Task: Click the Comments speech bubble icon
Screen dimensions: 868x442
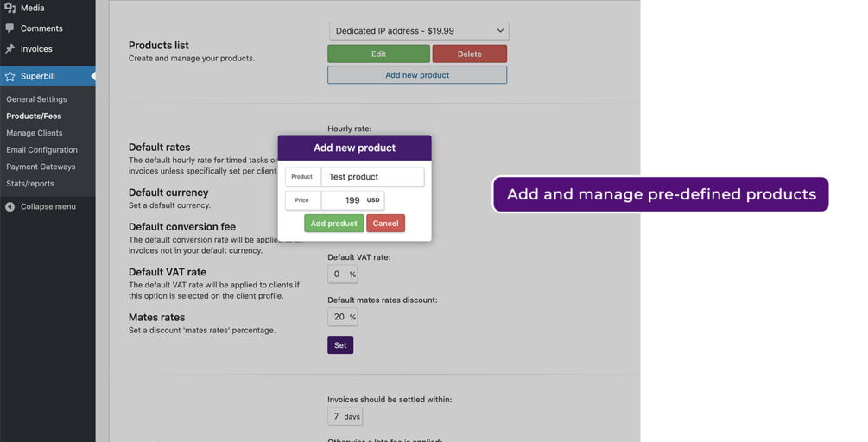Action: [10, 28]
